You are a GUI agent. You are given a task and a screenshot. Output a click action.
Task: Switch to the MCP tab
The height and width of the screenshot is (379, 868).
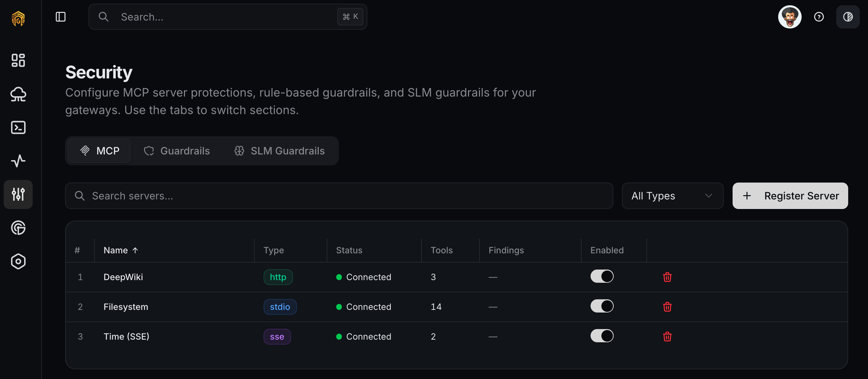[99, 151]
